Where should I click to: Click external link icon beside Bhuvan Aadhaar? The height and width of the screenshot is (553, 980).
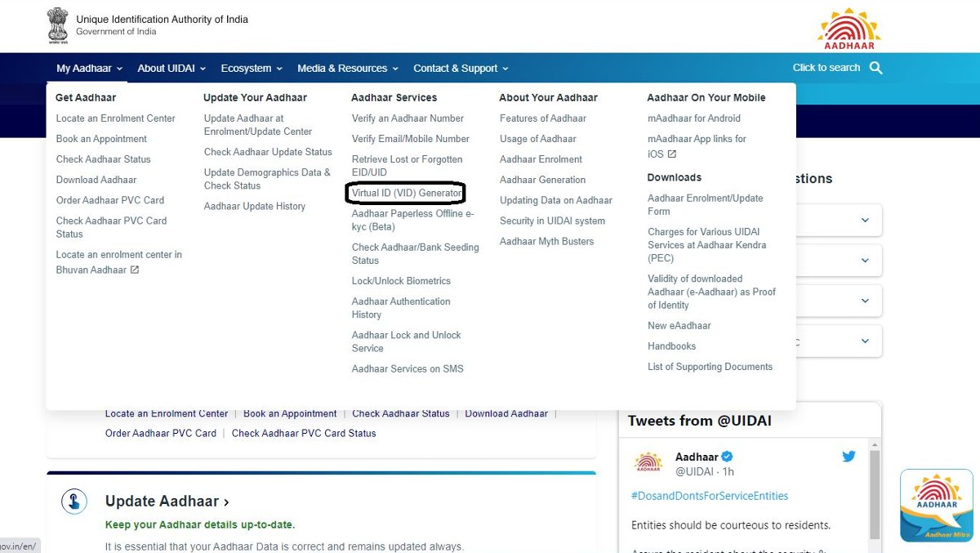tap(135, 270)
